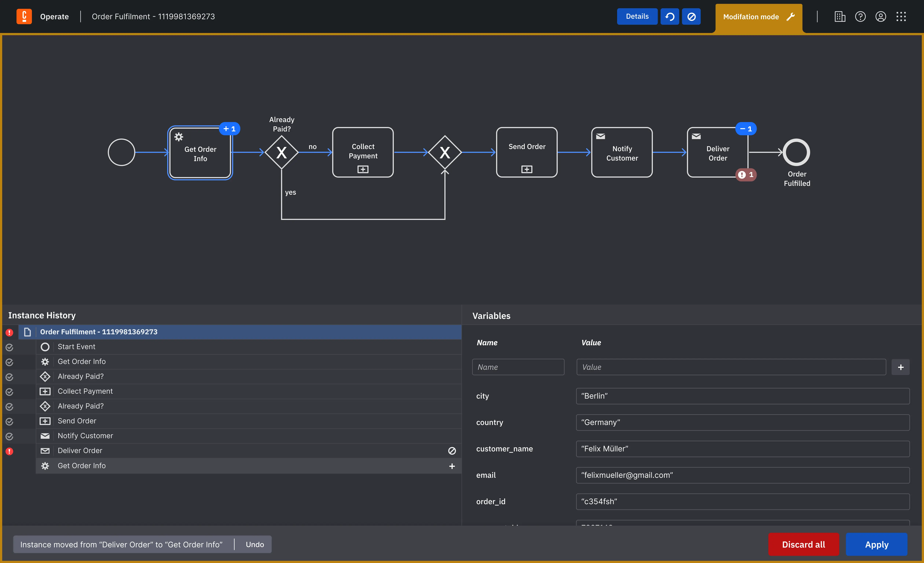924x563 pixels.
Task: Click the incident icon beside Order Fulfilment row
Action: (x=9, y=332)
